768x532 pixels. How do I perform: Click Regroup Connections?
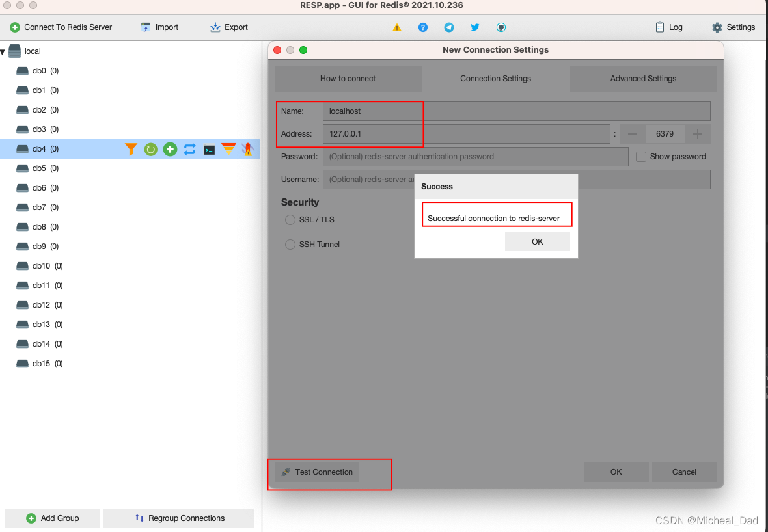[179, 518]
